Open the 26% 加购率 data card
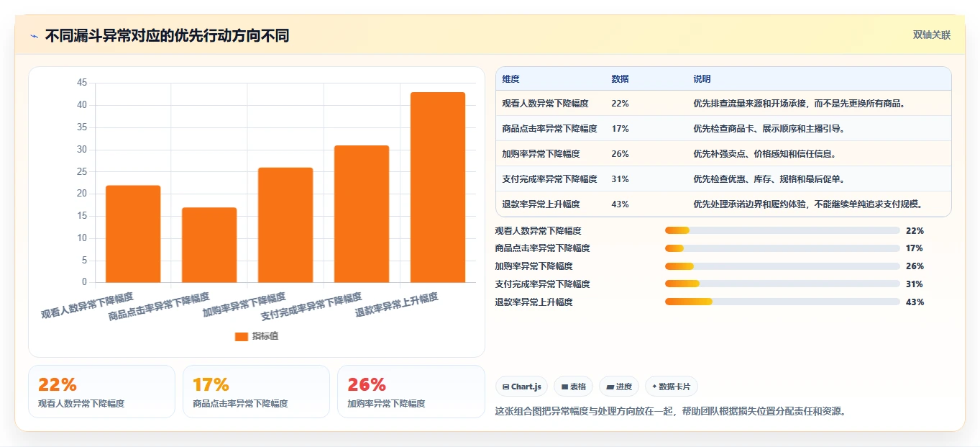The height and width of the screenshot is (447, 980). point(411,392)
